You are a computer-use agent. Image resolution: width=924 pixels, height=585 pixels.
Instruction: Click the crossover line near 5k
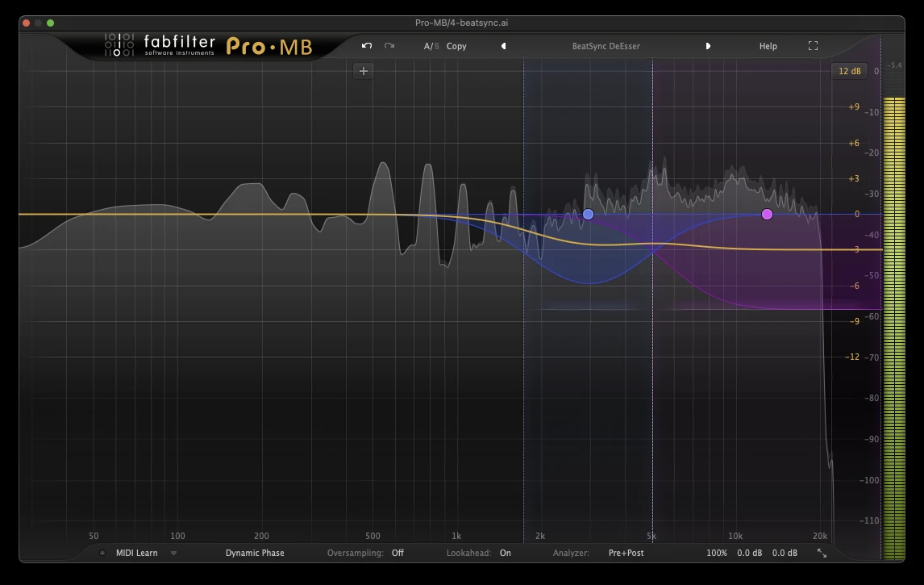point(652,301)
